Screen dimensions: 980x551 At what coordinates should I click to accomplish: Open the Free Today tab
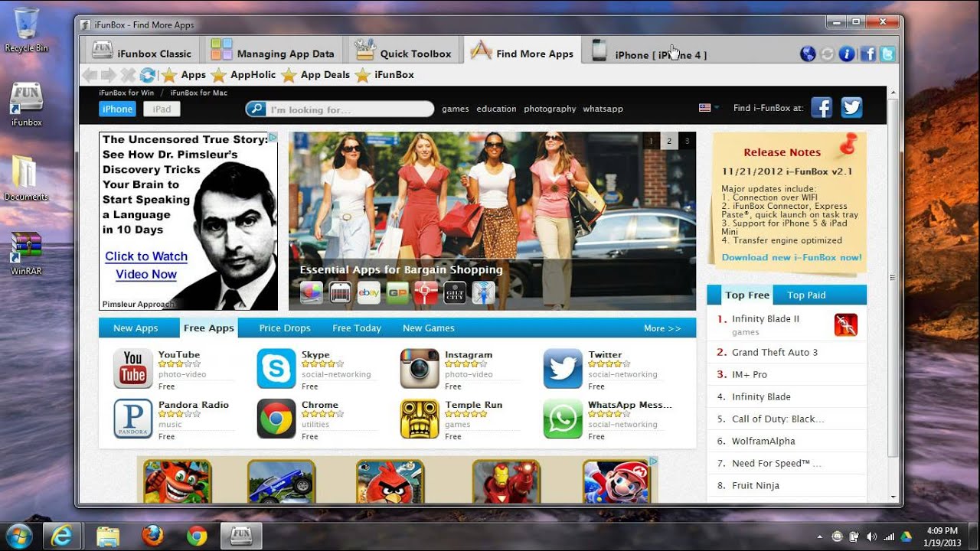pos(357,328)
